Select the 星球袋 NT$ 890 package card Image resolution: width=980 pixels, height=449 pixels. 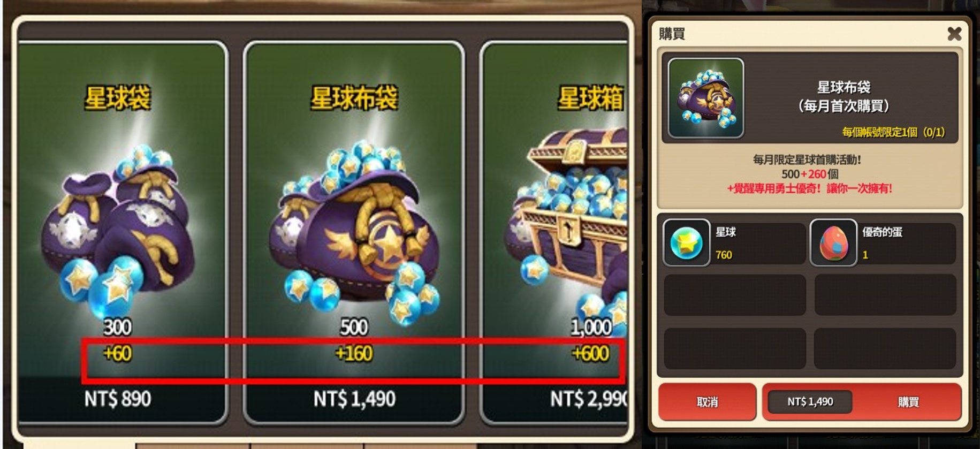[122, 233]
